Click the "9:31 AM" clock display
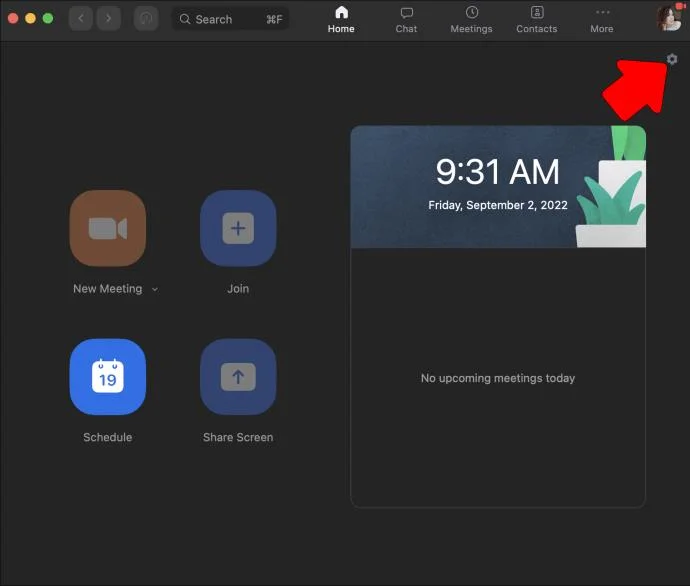Viewport: 690px width, 586px height. pos(498,172)
